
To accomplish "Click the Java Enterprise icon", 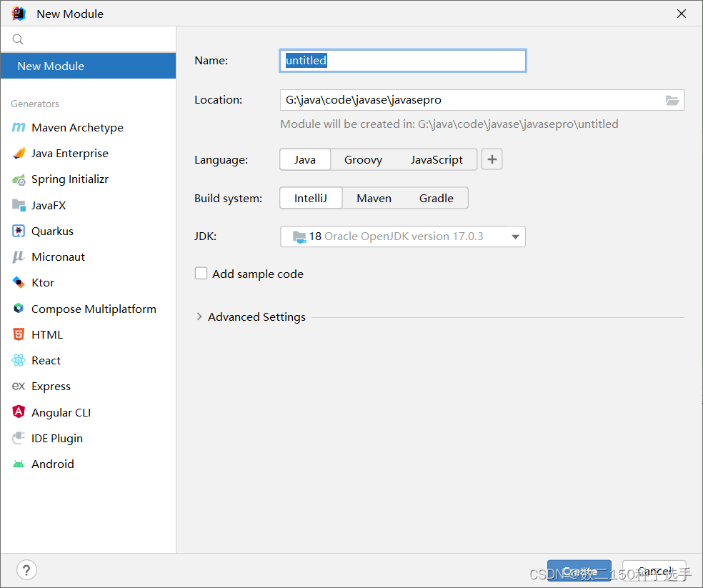I will pos(19,154).
